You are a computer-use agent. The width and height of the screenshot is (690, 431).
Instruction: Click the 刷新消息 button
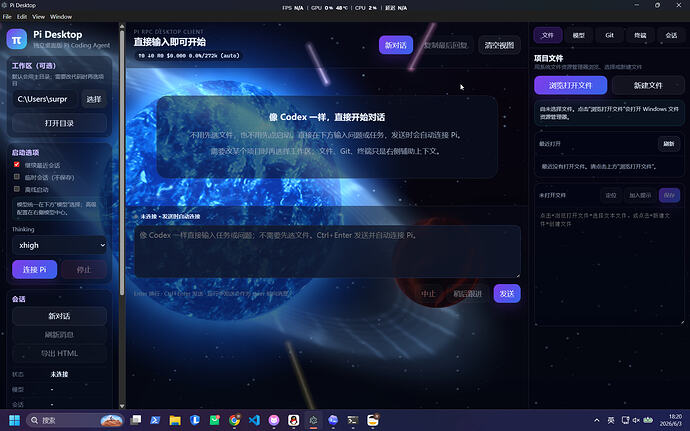pyautogui.click(x=59, y=335)
